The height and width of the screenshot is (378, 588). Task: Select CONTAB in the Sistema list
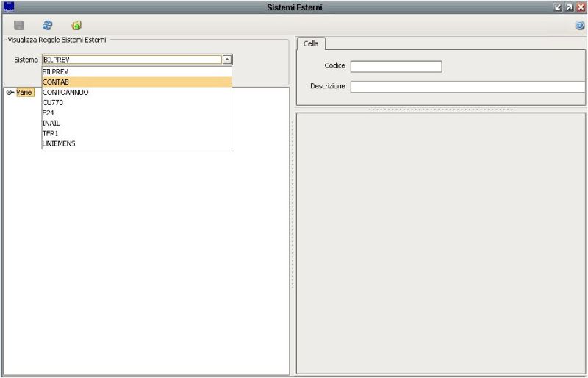point(56,82)
